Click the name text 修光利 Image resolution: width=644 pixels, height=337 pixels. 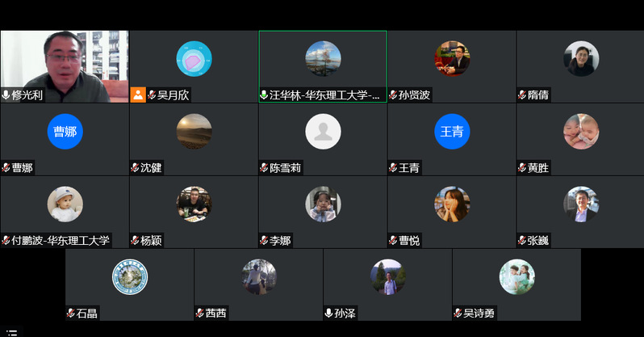coord(27,95)
